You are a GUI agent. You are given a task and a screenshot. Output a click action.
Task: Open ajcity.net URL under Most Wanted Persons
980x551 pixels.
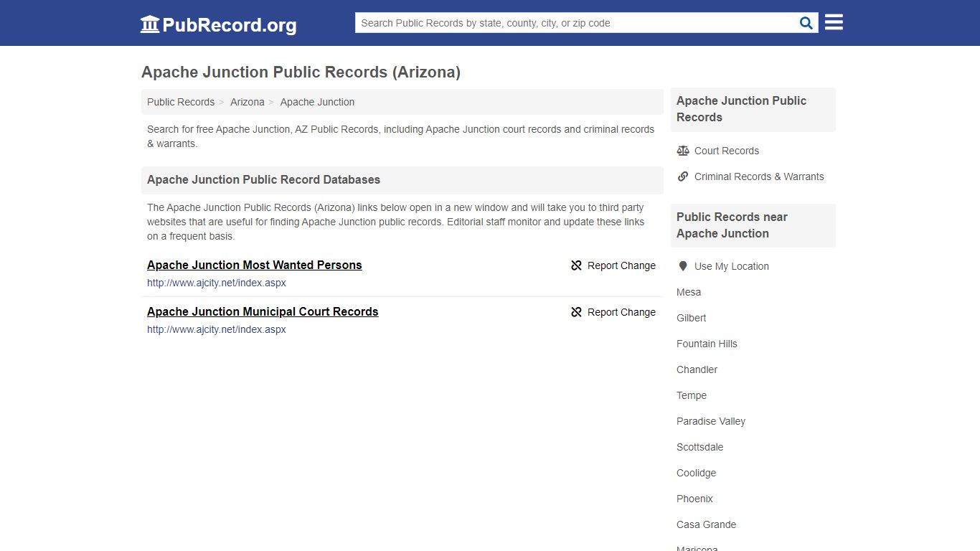217,283
